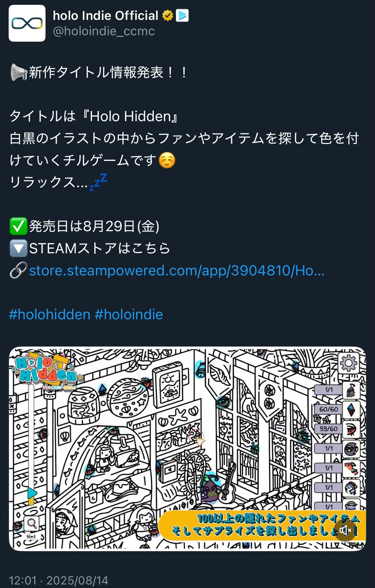Screen dimensions: 375x588
Task: Tap the 12:01 · 2025/08/14 timestamp
Action: (59, 580)
